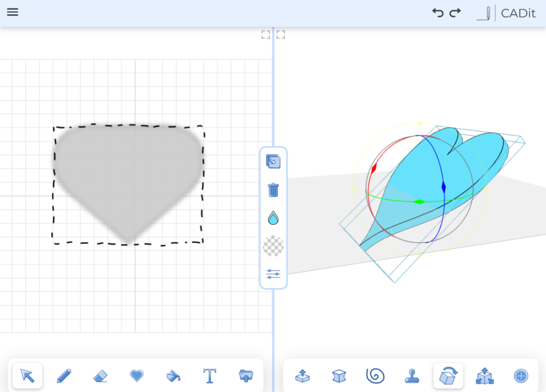The width and height of the screenshot is (546, 392).
Task: Click the pencil sketch mode icon
Action: 484,13
